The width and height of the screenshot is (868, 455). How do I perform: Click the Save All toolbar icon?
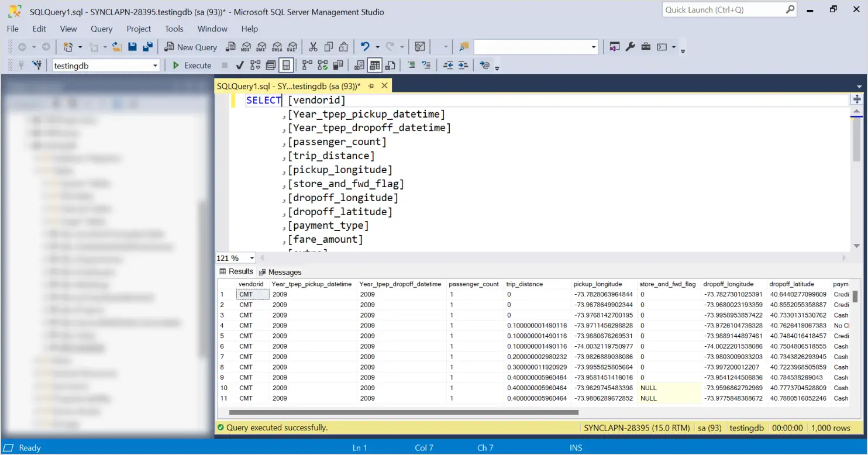tap(148, 47)
